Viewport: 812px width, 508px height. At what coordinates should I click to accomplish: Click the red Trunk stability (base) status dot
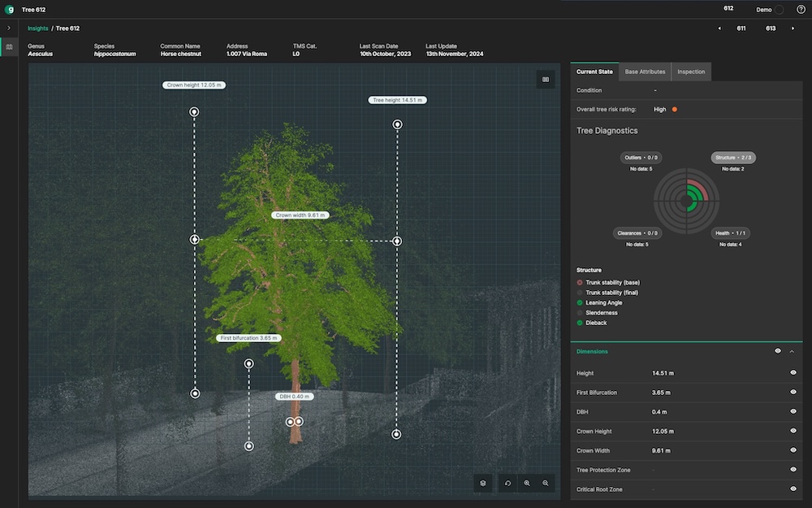[x=580, y=283]
